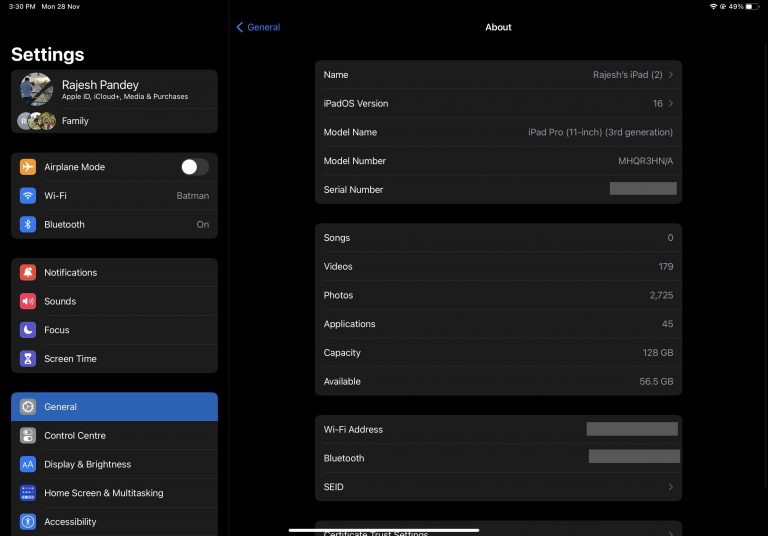Tap the Capacity value 128 GB

coord(658,353)
